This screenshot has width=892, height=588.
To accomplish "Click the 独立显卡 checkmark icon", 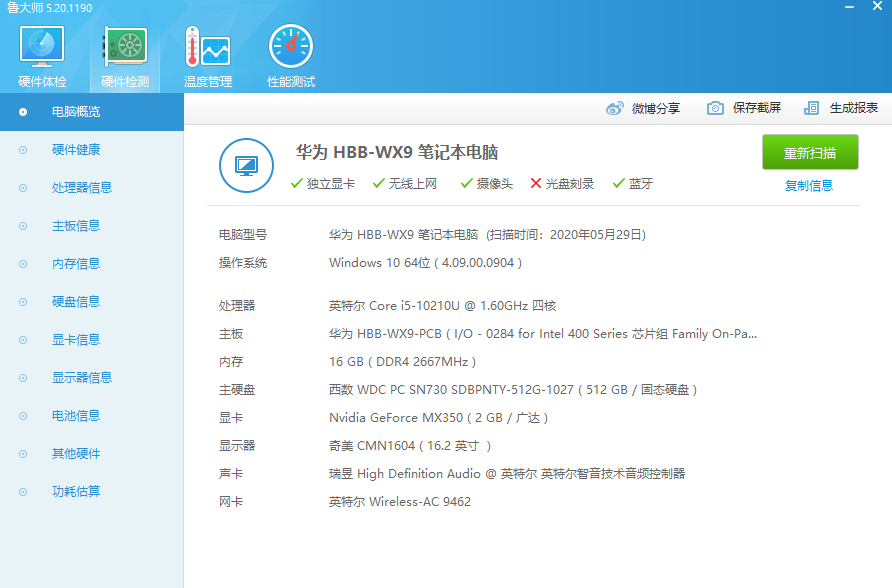I will pyautogui.click(x=296, y=183).
